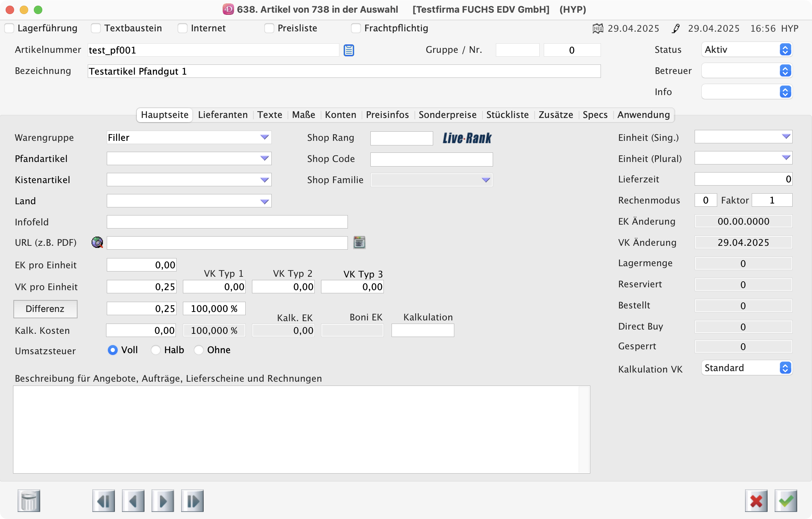Confirm with the green checkmark icon
The width and height of the screenshot is (812, 519).
(x=786, y=501)
